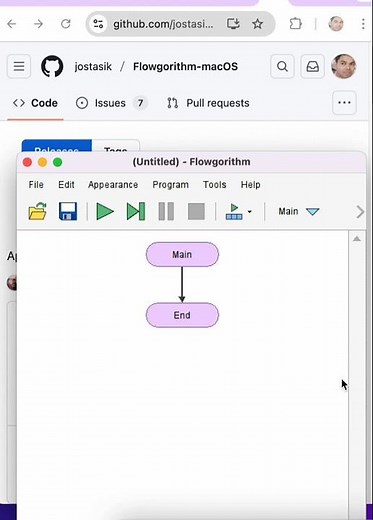Viewport: 373px width, 520px height.
Task: Open the Help menu
Action: point(251,185)
